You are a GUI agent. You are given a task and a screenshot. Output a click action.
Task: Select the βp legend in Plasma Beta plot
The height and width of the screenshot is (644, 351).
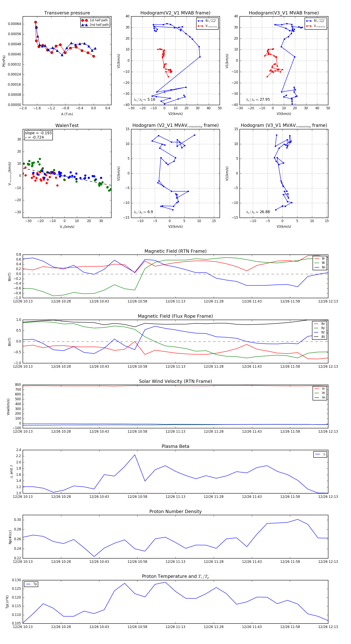click(x=320, y=454)
